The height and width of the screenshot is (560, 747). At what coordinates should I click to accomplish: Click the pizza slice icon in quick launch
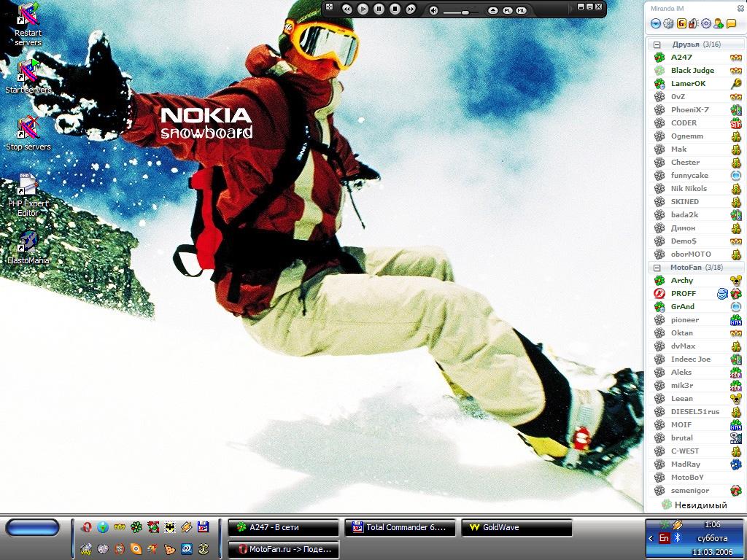tap(169, 548)
